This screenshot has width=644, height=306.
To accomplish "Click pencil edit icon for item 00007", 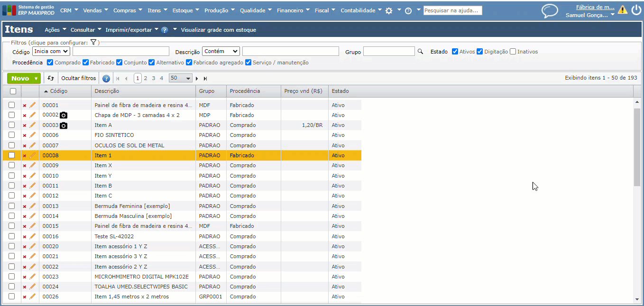I will (33, 145).
